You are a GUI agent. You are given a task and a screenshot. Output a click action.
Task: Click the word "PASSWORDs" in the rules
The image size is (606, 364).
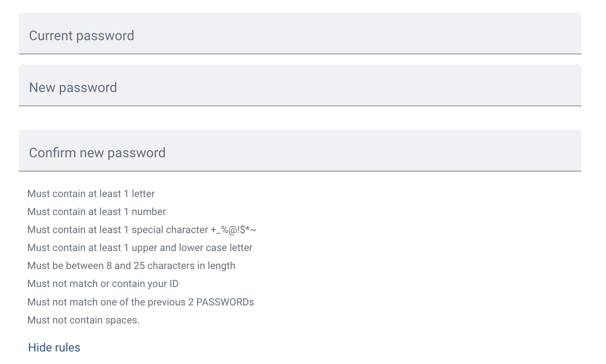[225, 302]
